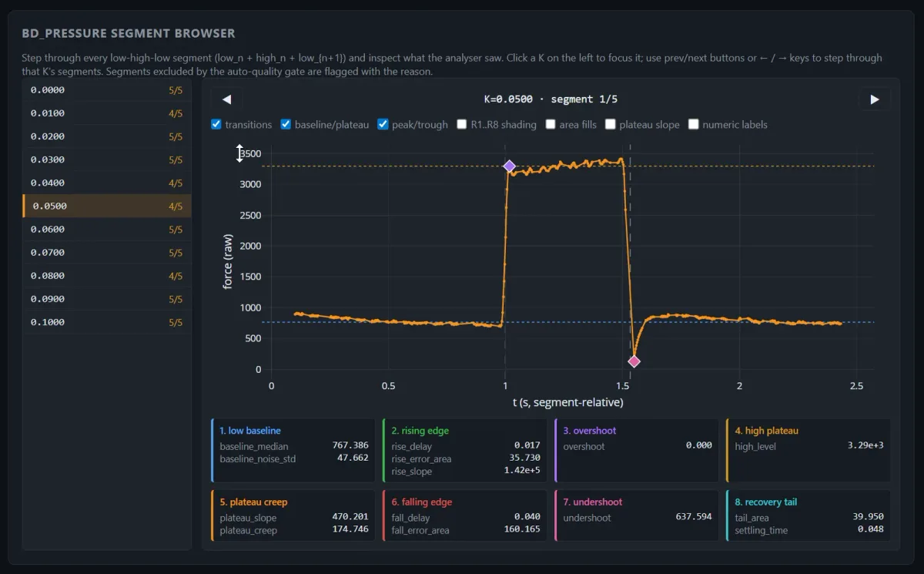Viewport: 924px width, 574px height.
Task: Click the settling_time value 0.048
Action: pos(871,529)
